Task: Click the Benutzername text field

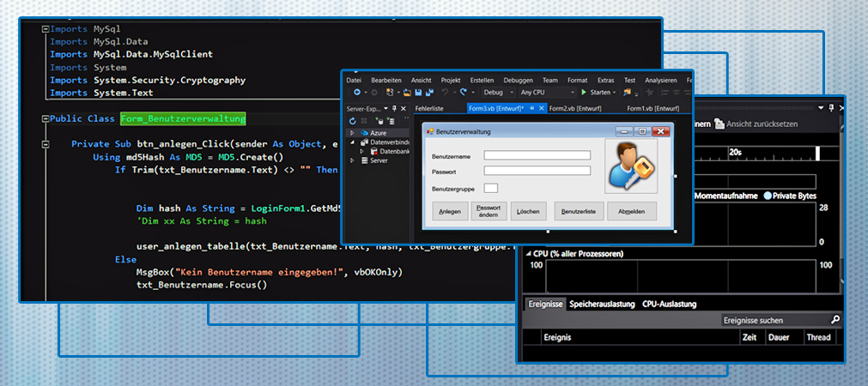Action: pos(537,155)
